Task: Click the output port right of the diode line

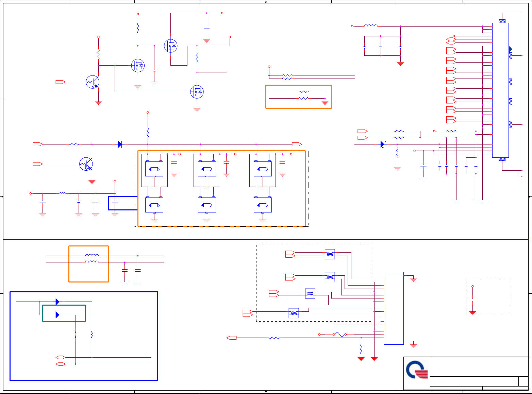Action: click(297, 144)
